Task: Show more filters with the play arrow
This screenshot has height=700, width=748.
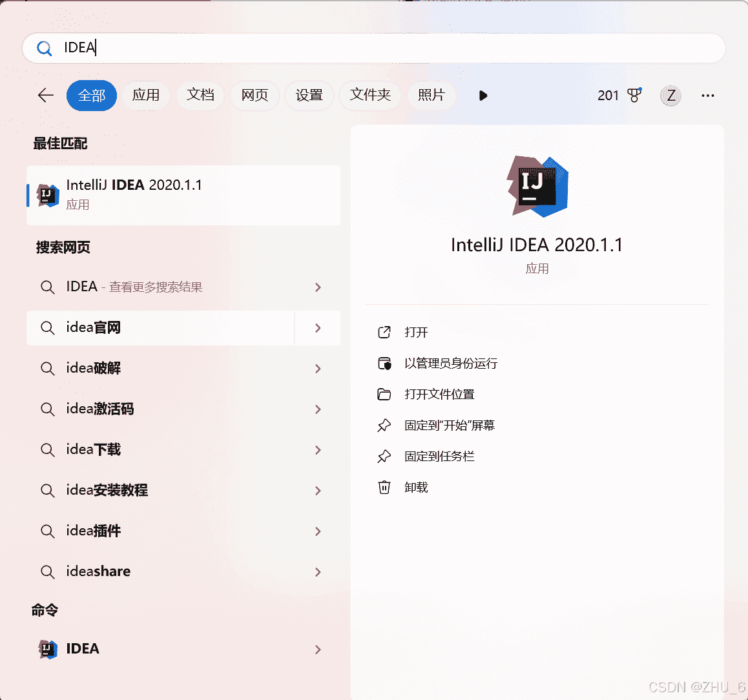Action: (483, 96)
